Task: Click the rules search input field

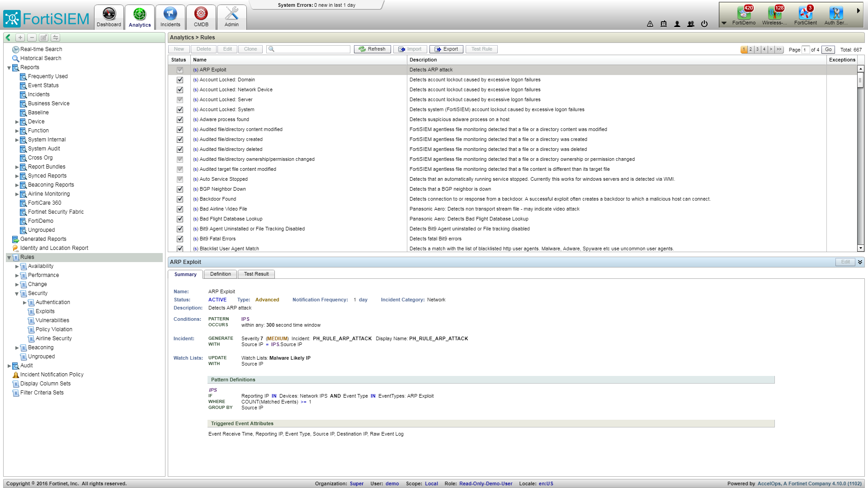Action: pyautogui.click(x=312, y=49)
